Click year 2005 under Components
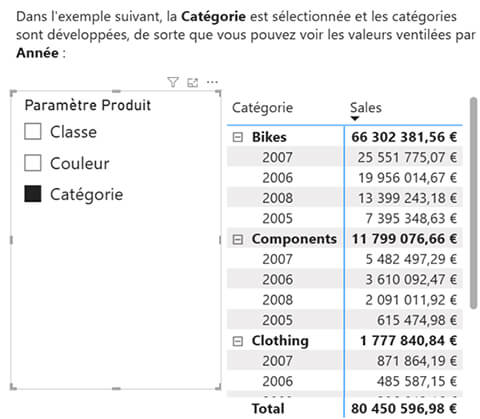The width and height of the screenshot is (480, 419). pyautogui.click(x=277, y=320)
